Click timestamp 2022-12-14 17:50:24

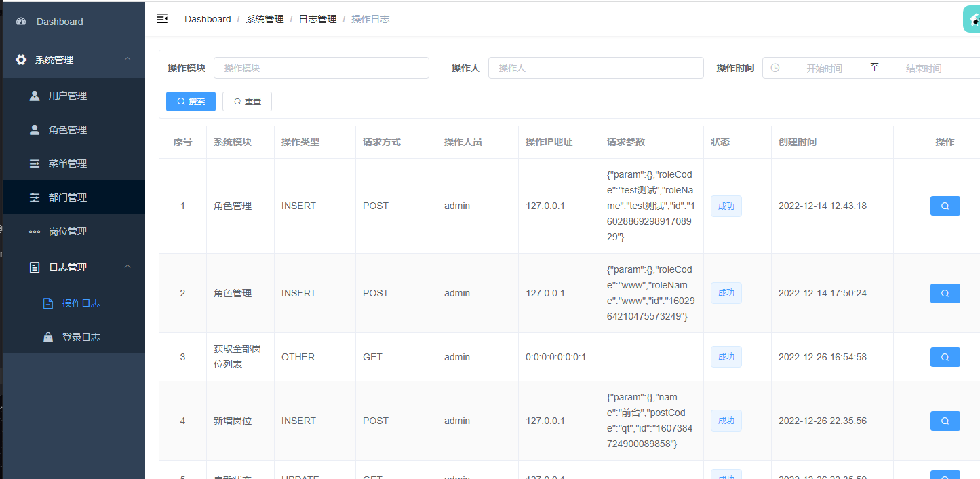tap(823, 293)
